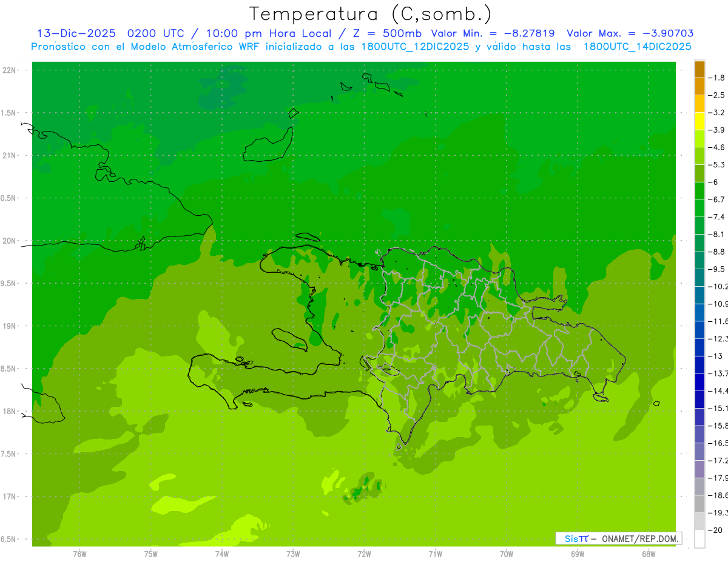The image size is (728, 562).
Task: Click '1800UTC_14DIC2025' valid-until time text
Action: click(x=638, y=47)
